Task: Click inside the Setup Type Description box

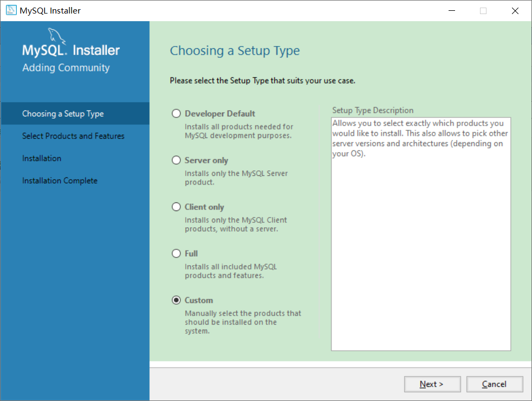Action: (421, 234)
